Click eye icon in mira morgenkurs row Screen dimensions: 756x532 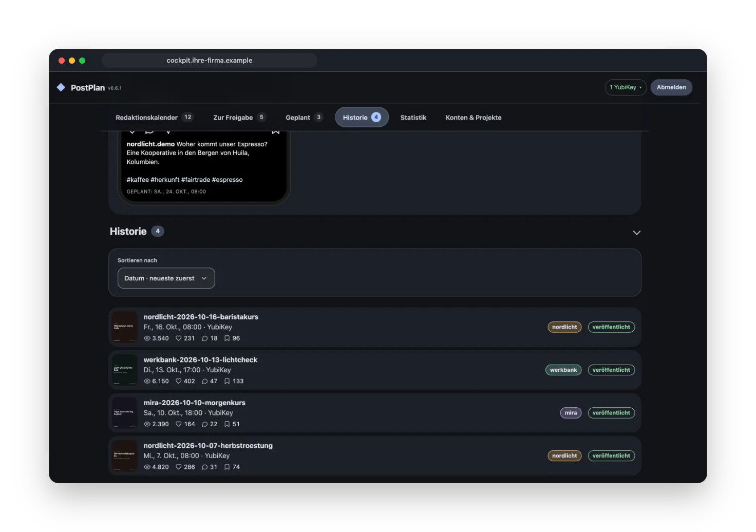147,424
